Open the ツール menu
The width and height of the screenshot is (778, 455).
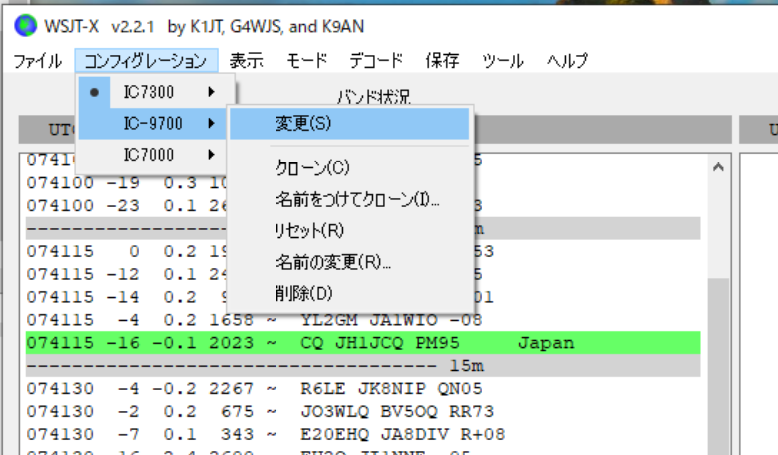point(503,61)
